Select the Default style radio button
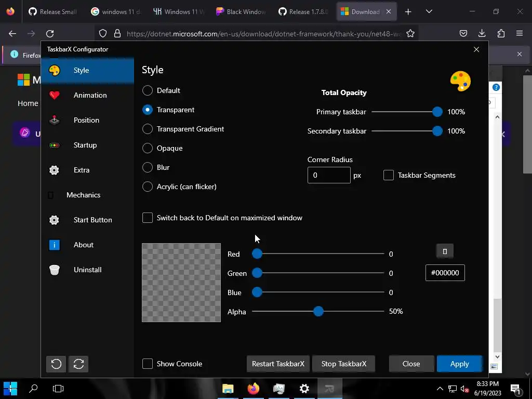This screenshot has height=399, width=532. coord(147,90)
